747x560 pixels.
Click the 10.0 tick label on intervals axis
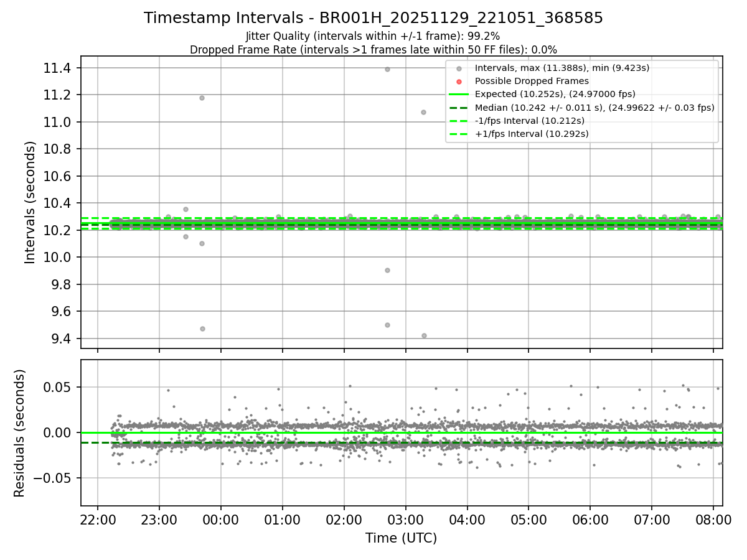point(57,257)
